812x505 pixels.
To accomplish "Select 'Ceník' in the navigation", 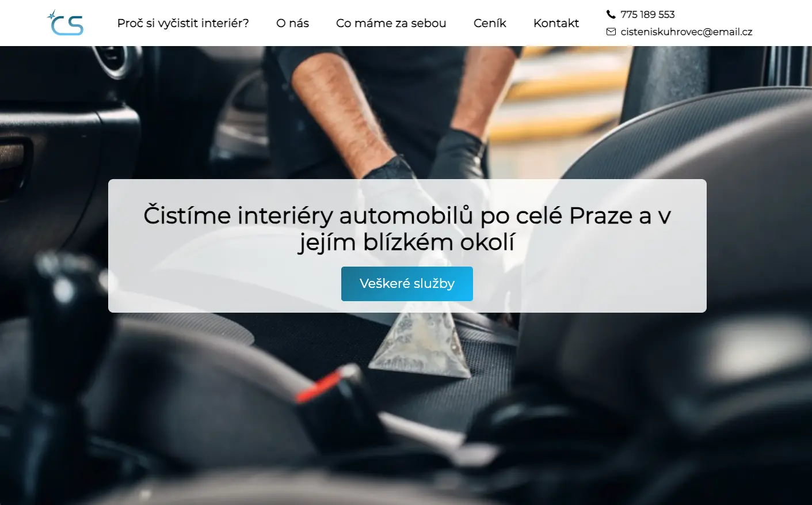I will coord(490,23).
